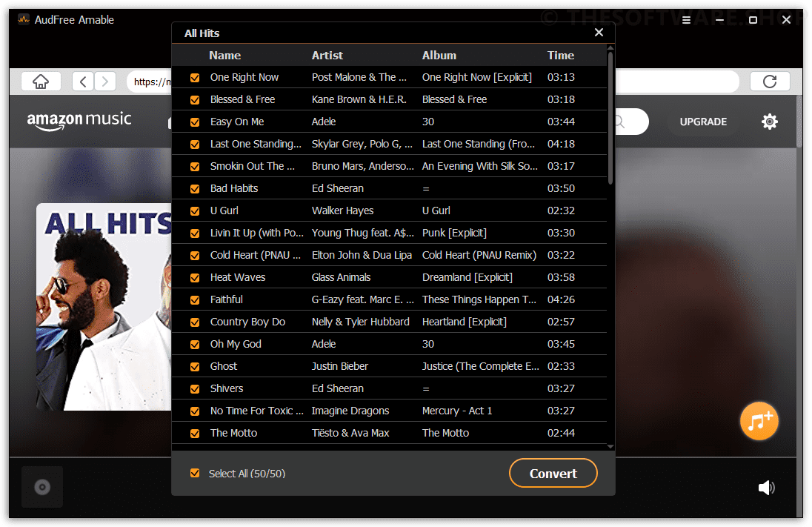Toggle checkbox for Last One Standing
This screenshot has width=812, height=527.
click(195, 145)
